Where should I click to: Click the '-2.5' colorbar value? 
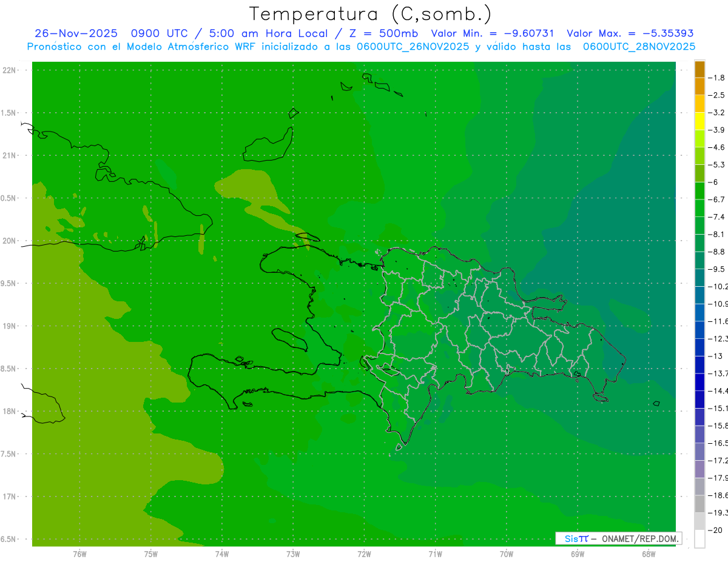point(718,95)
